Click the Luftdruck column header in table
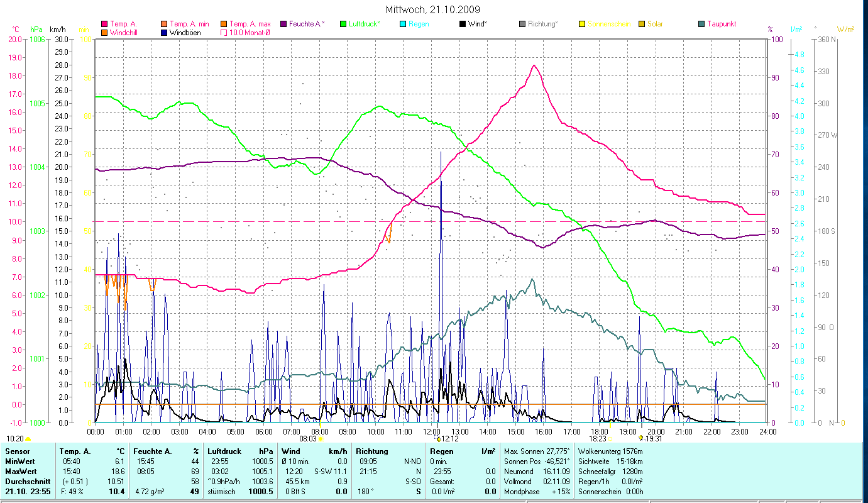 (x=224, y=451)
